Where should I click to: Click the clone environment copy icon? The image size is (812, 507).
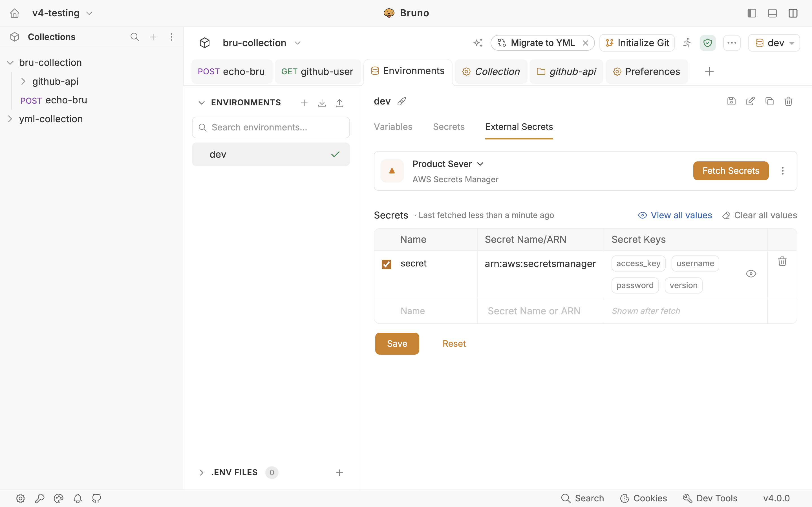(769, 101)
